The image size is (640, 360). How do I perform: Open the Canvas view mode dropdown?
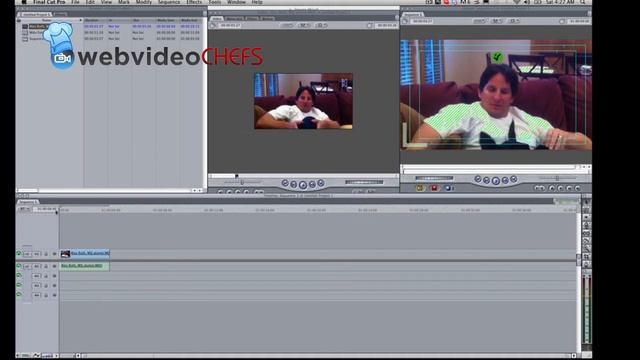514,21
